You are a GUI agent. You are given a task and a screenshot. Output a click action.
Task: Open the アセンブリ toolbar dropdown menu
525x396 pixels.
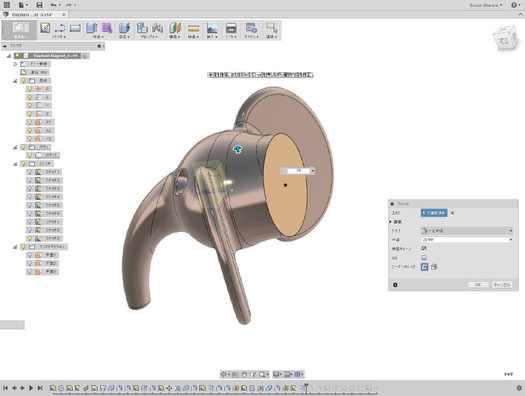149,36
